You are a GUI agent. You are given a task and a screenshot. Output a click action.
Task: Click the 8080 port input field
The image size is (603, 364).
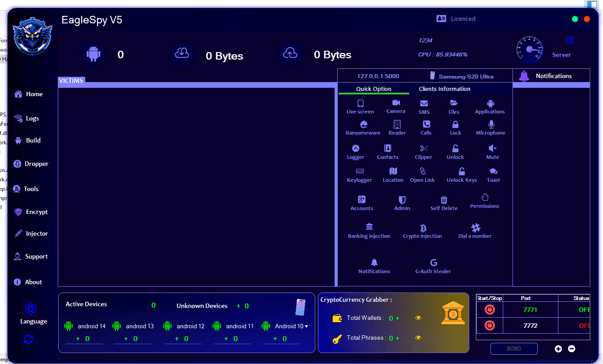[514, 349]
